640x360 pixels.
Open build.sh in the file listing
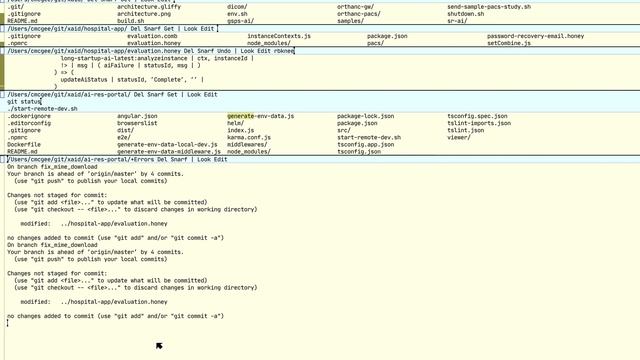[x=131, y=21]
